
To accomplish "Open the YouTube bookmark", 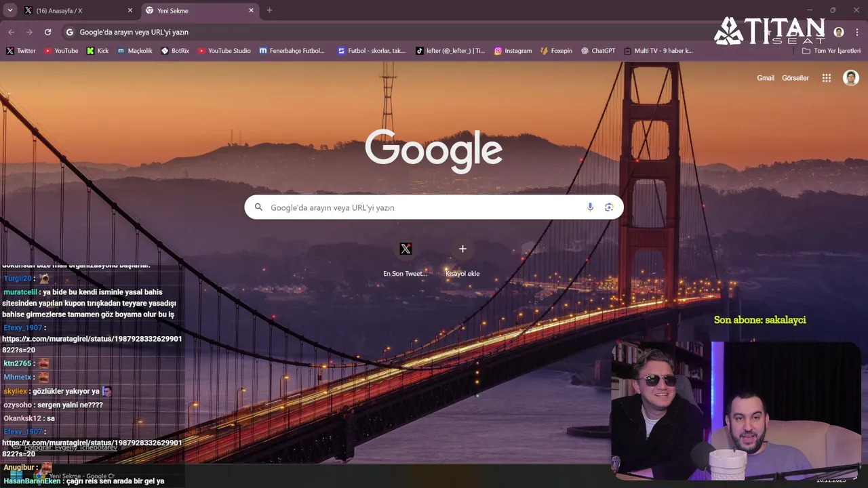I will coord(61,51).
